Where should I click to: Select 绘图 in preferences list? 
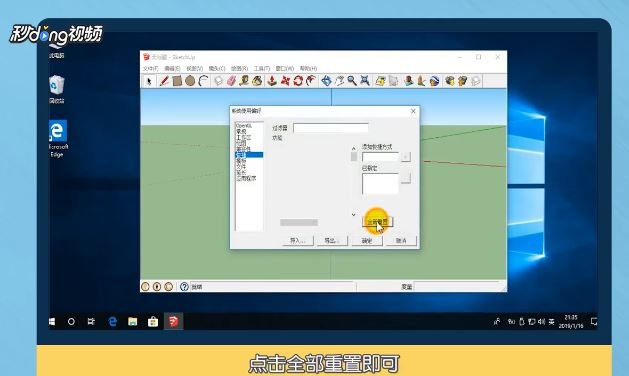click(241, 143)
